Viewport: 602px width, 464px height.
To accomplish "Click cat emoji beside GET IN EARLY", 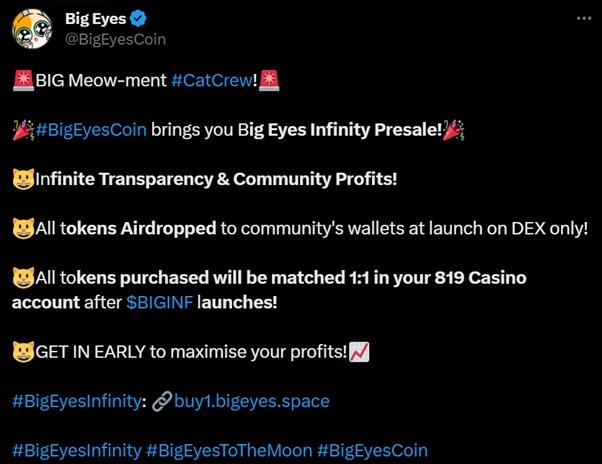I will [x=23, y=351].
